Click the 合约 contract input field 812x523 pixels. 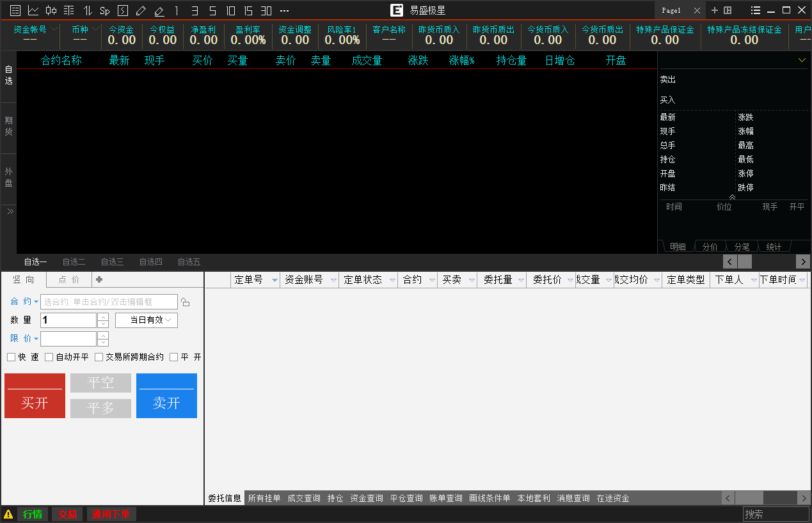109,302
